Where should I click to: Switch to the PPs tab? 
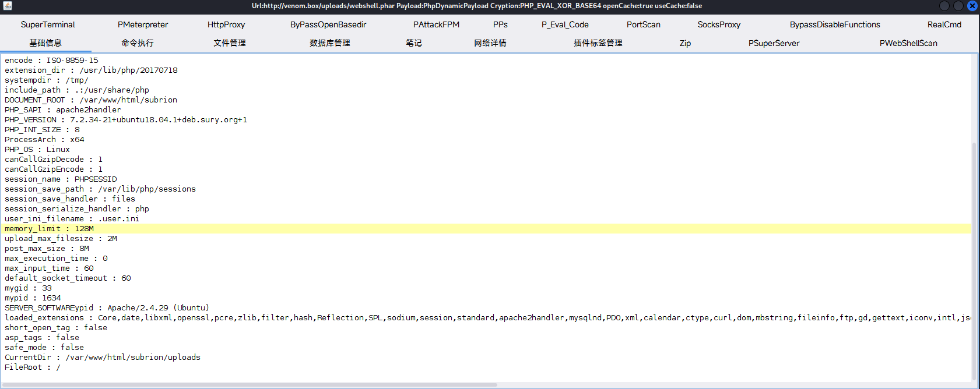coord(500,24)
